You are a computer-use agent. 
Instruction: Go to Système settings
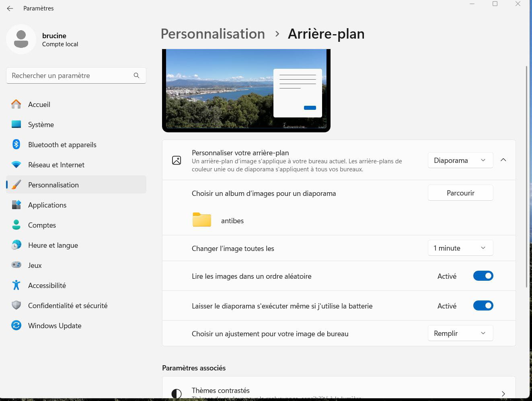click(x=41, y=125)
